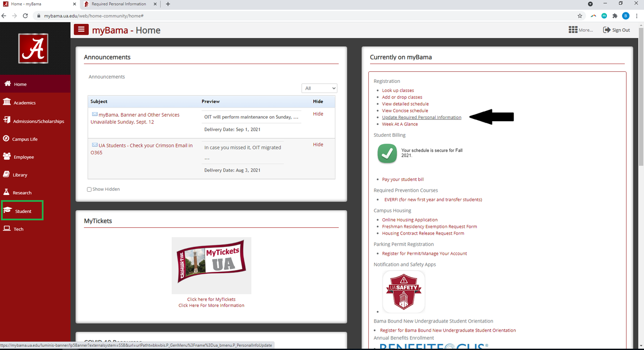Open the Academics sidebar section

[24, 103]
